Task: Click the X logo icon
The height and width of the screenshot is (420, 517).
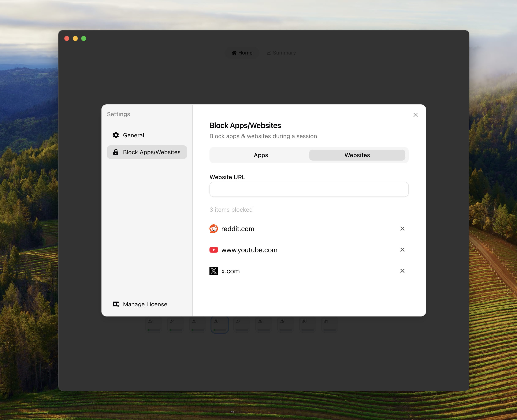Action: coord(213,271)
